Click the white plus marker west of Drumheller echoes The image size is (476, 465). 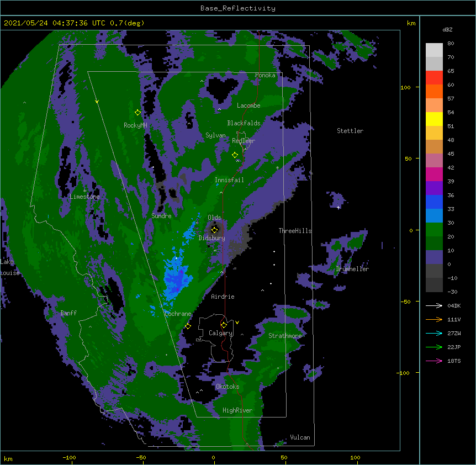tap(338, 207)
